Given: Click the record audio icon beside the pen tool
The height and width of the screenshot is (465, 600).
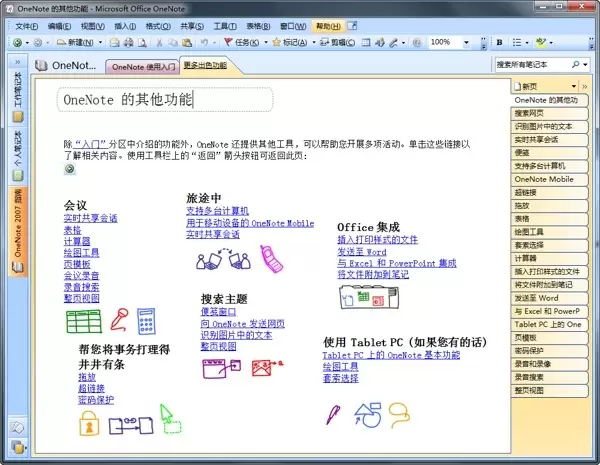Looking at the screenshot, I should (380, 42).
